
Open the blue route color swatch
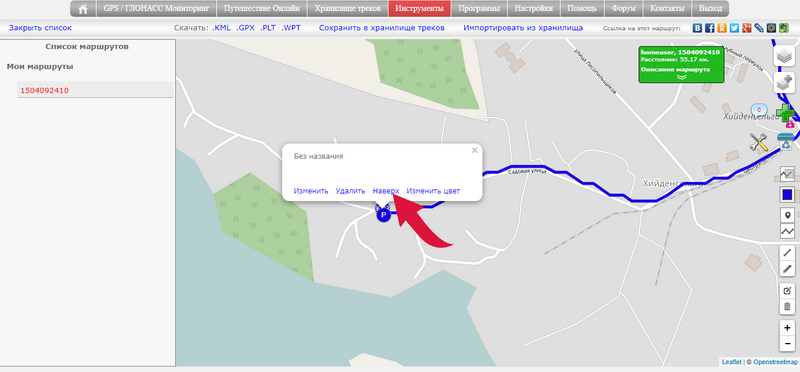coord(787,194)
